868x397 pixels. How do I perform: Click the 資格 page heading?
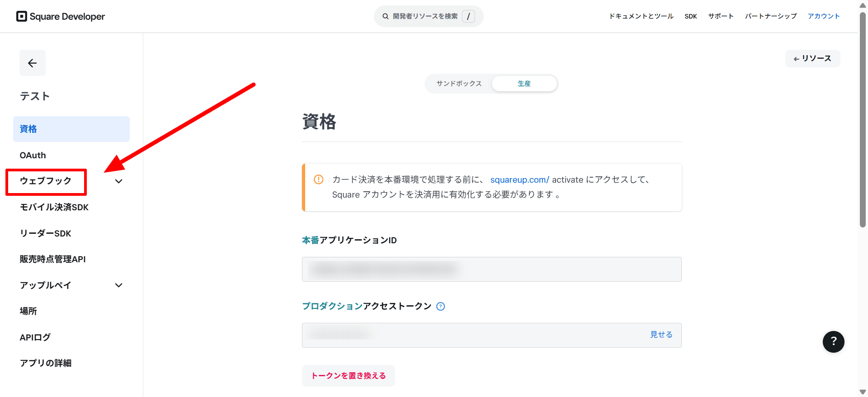[x=319, y=122]
